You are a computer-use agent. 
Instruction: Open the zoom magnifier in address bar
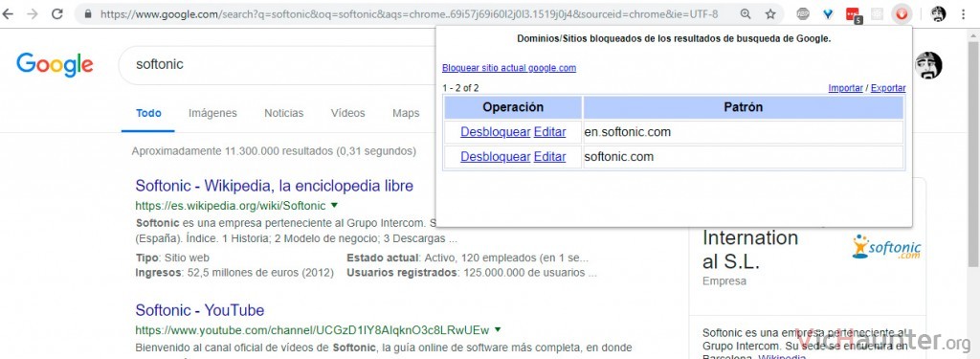click(x=746, y=13)
